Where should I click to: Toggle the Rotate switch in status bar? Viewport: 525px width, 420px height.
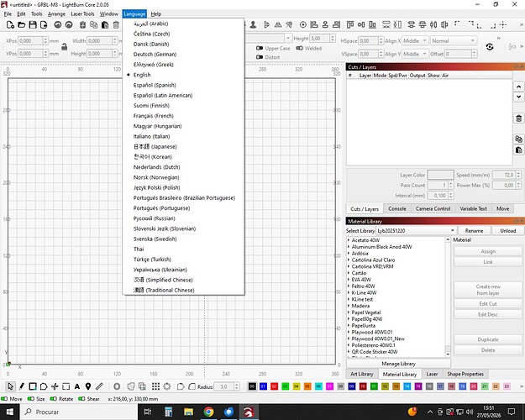point(53,399)
